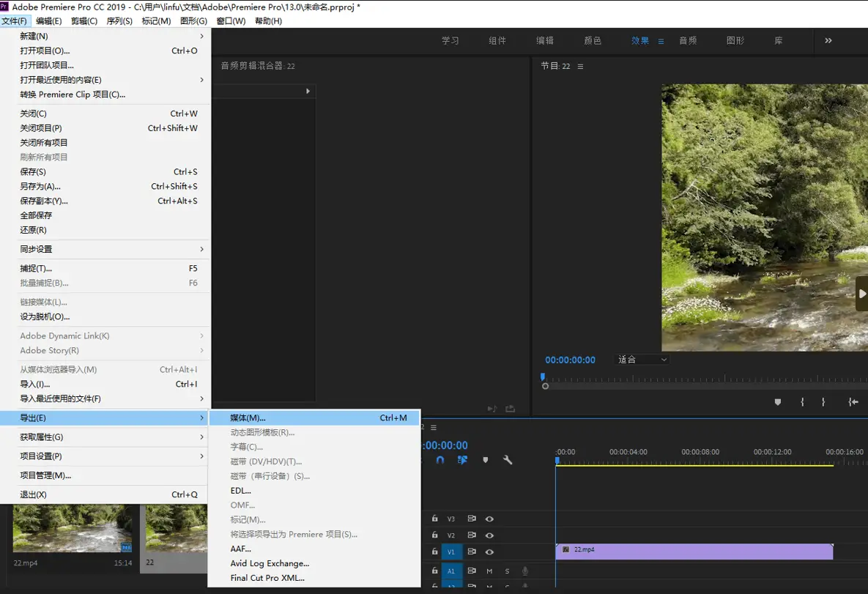Click the timeline playhead on the ruler
This screenshot has width=868, height=594.
[557, 460]
